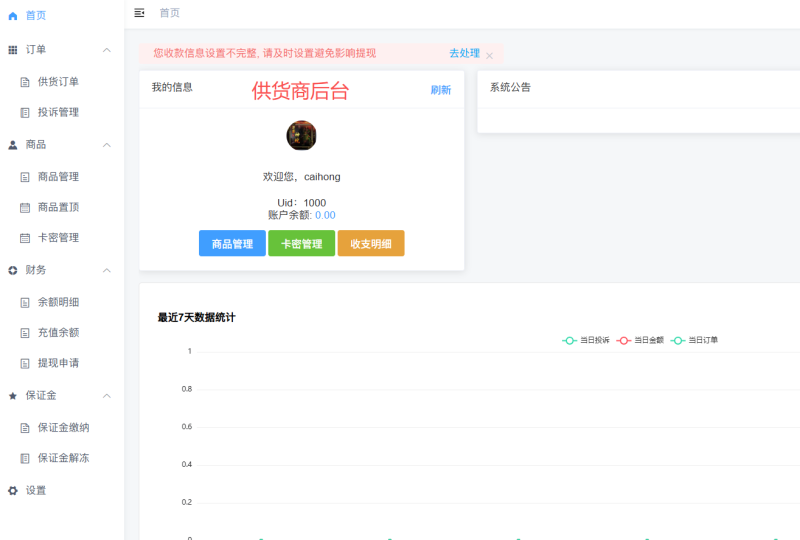
Task: Click the calendar icon beside 卡密管理 in sidebar
Action: coord(24,238)
